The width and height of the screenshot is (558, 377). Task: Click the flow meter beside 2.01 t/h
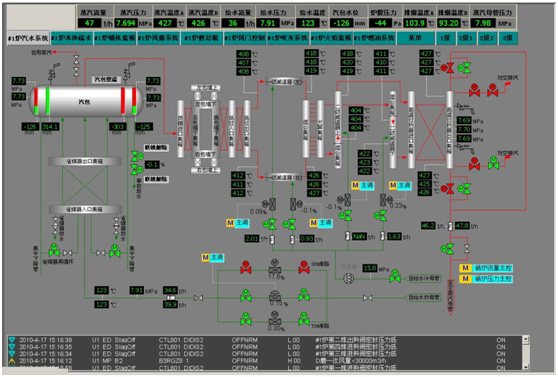coord(272,239)
